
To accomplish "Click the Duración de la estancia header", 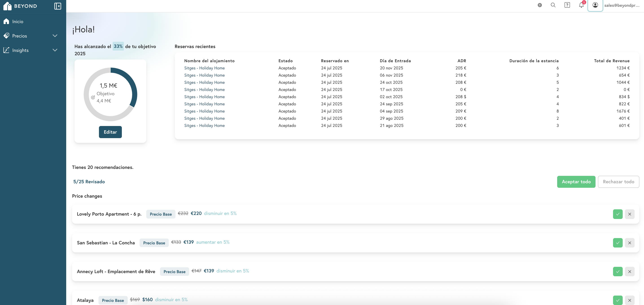I will [x=534, y=61].
